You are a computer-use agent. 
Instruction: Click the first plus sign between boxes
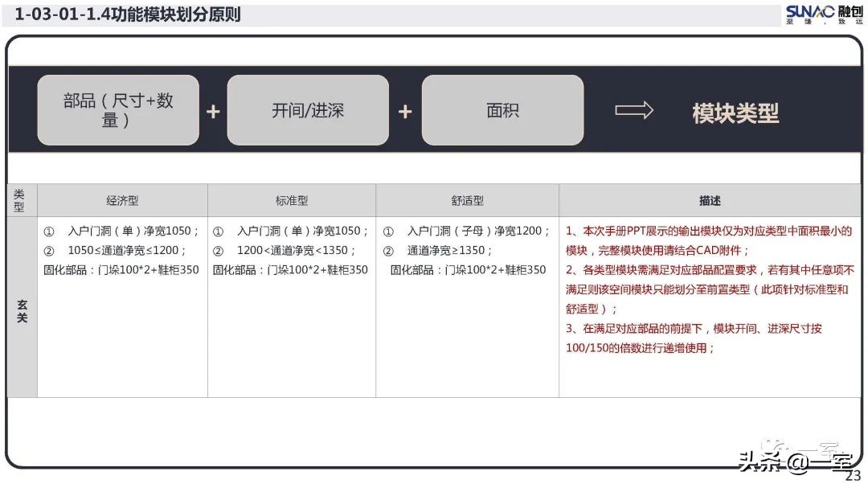point(213,110)
